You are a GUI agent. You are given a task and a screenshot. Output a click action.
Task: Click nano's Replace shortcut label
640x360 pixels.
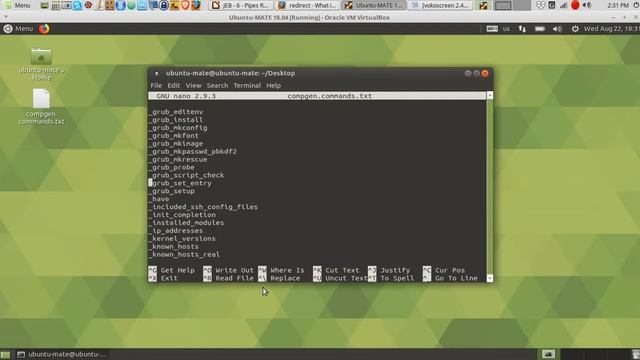pyautogui.click(x=285, y=278)
